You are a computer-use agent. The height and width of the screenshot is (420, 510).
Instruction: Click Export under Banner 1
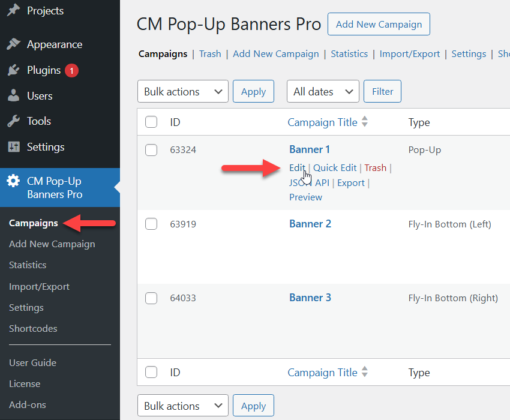pos(351,183)
